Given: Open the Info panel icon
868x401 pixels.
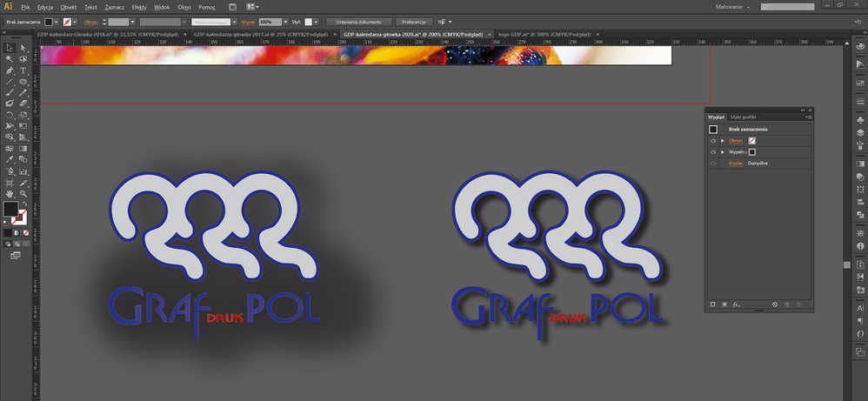Looking at the screenshot, I should tap(859, 245).
